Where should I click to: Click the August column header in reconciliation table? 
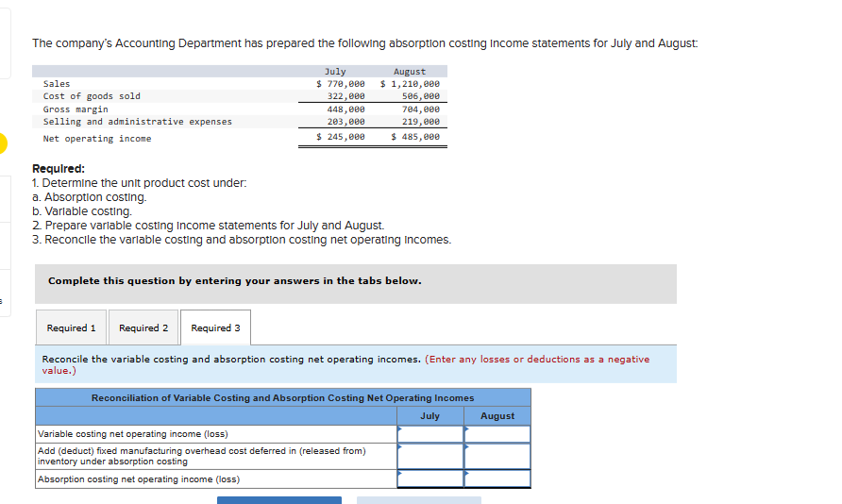pyautogui.click(x=497, y=416)
